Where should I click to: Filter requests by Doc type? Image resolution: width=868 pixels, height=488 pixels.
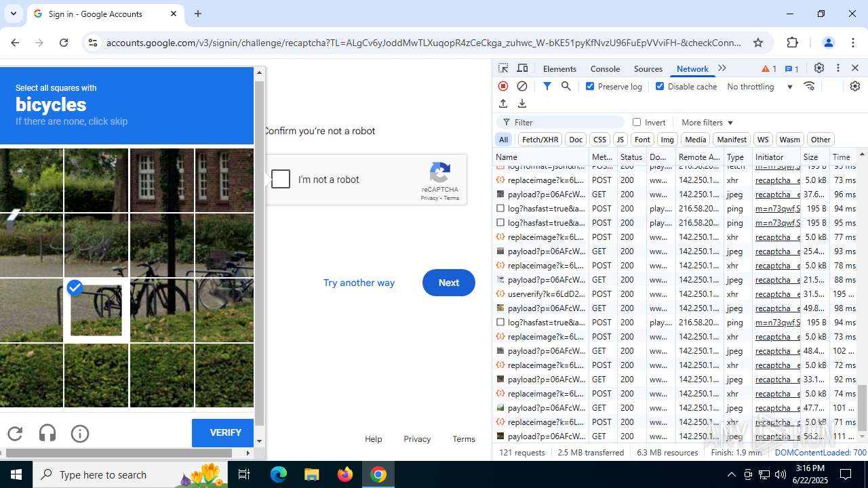tap(576, 140)
